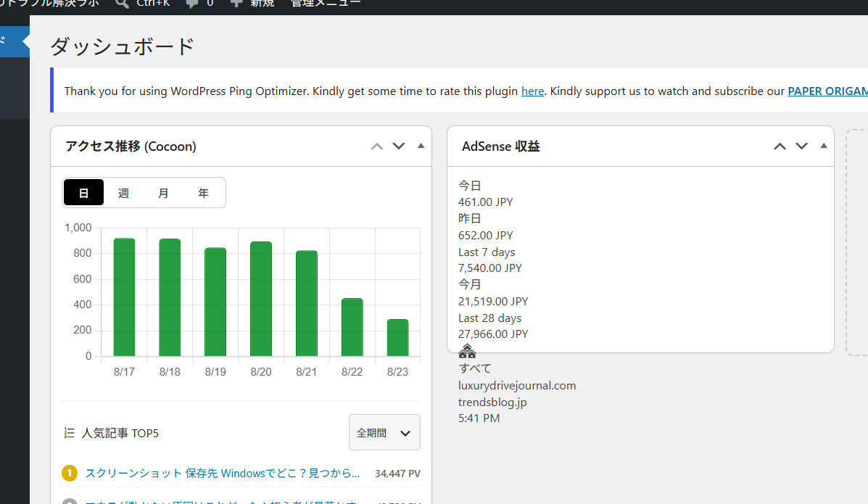
Task: Click the rank 1 gold badge
Action: pos(69,473)
